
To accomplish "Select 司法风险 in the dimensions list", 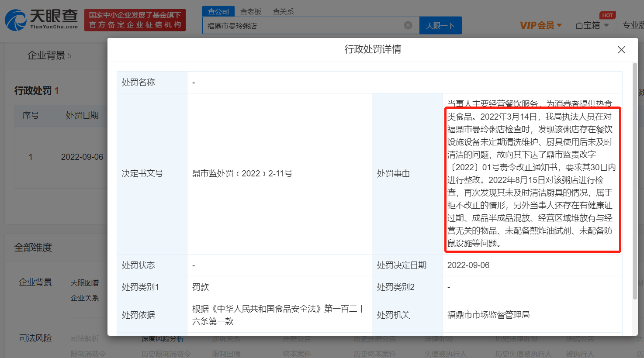I will pyautogui.click(x=35, y=338).
